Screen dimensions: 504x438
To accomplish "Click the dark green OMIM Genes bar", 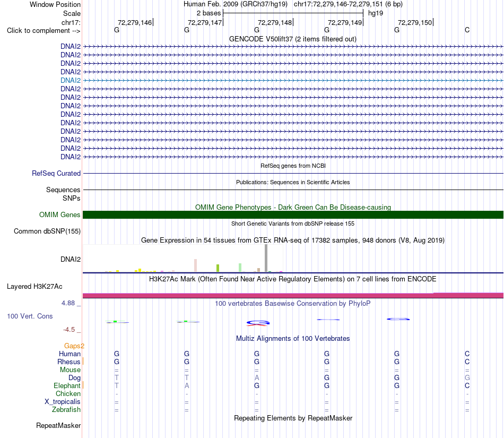I will 293,215.
